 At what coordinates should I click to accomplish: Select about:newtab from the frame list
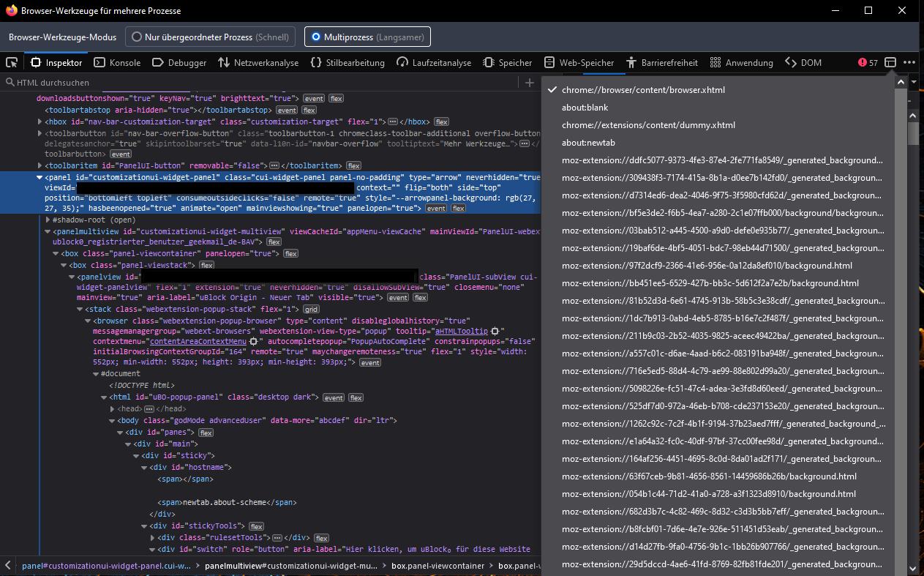click(589, 143)
